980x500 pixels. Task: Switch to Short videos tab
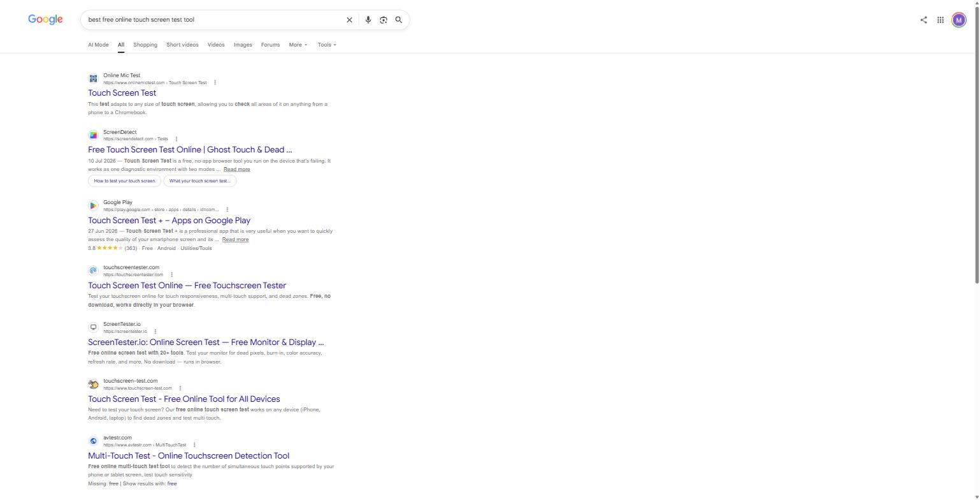click(x=182, y=45)
